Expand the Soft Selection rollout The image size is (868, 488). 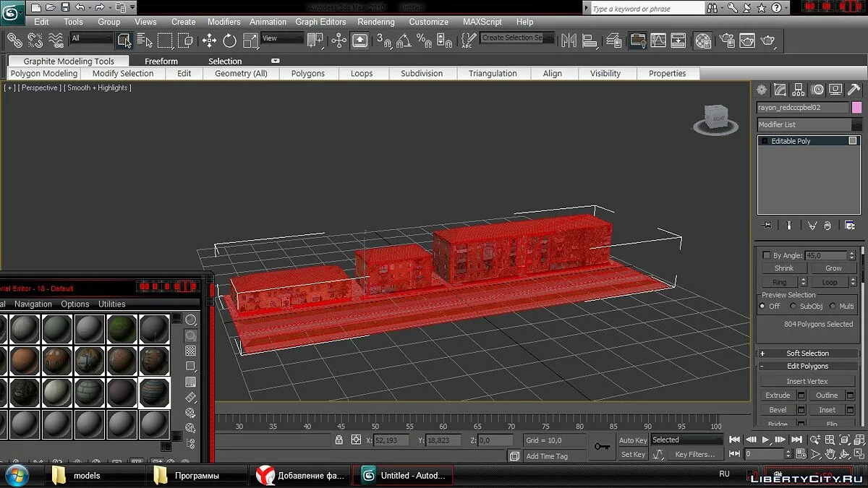(x=807, y=354)
